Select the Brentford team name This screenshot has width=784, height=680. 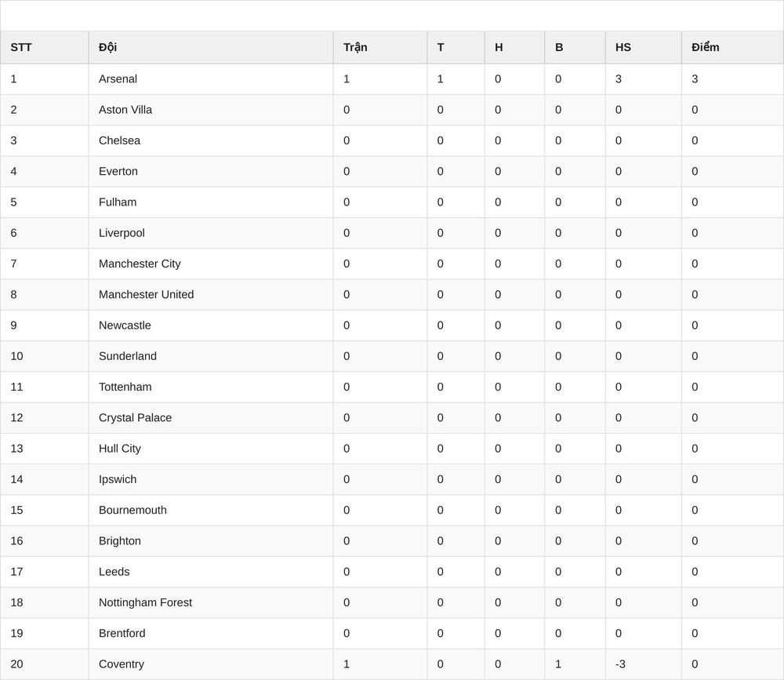coord(122,634)
